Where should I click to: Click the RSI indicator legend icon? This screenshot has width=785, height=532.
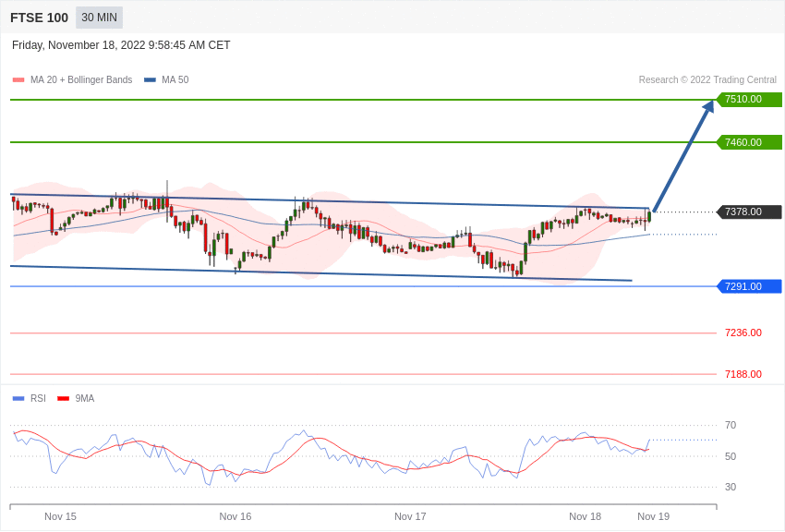click(18, 397)
